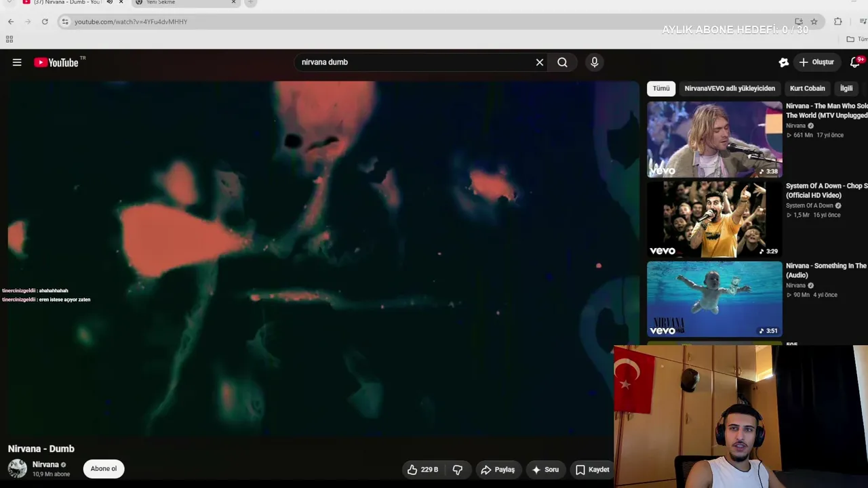Image resolution: width=868 pixels, height=488 pixels.
Task: Start voice search with the microphone icon
Action: [x=594, y=62]
